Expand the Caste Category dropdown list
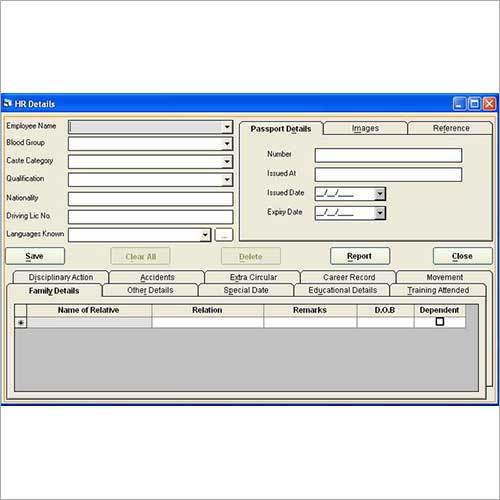The height and width of the screenshot is (500, 500). click(x=227, y=162)
